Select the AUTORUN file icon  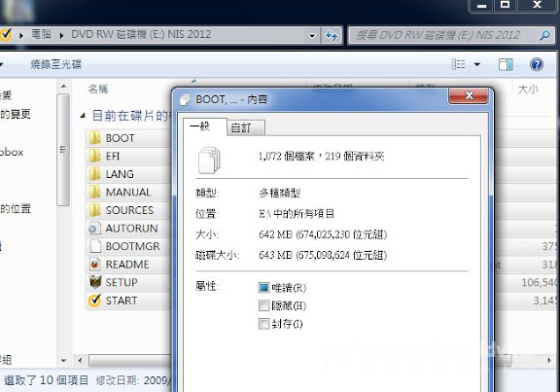(94, 228)
